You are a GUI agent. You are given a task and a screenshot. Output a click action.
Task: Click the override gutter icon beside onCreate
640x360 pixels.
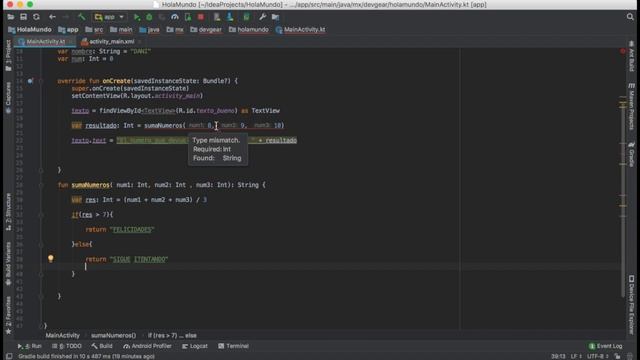click(30, 81)
